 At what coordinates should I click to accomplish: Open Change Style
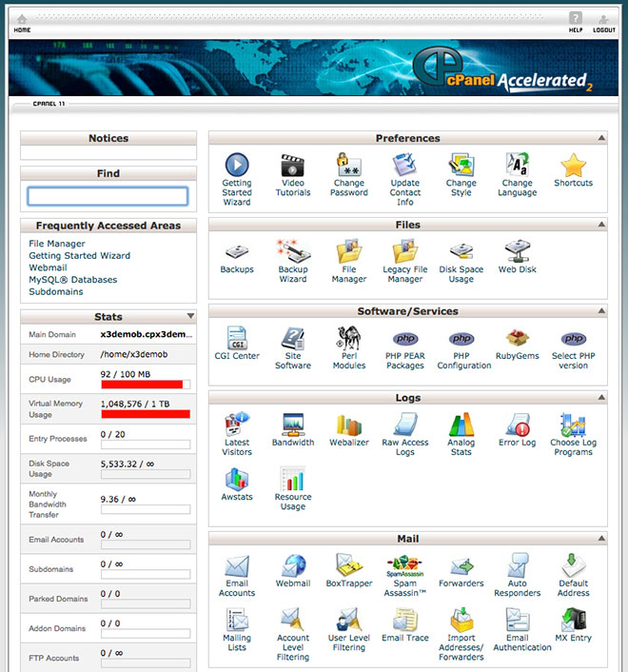pyautogui.click(x=461, y=165)
